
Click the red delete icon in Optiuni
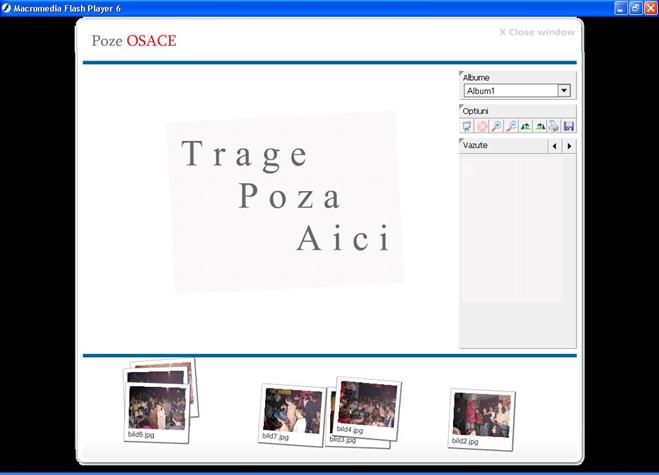point(482,127)
